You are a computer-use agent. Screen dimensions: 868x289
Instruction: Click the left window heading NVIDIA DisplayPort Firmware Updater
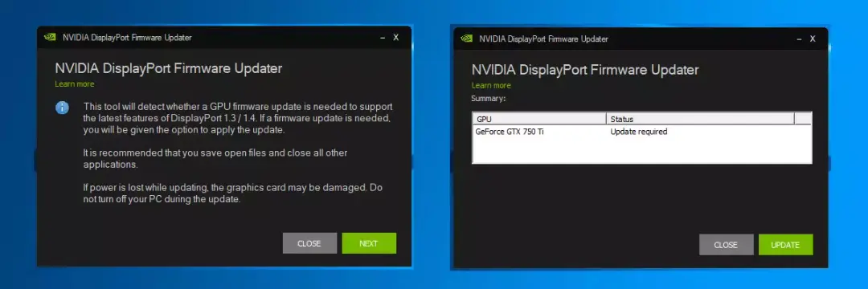coord(169,68)
